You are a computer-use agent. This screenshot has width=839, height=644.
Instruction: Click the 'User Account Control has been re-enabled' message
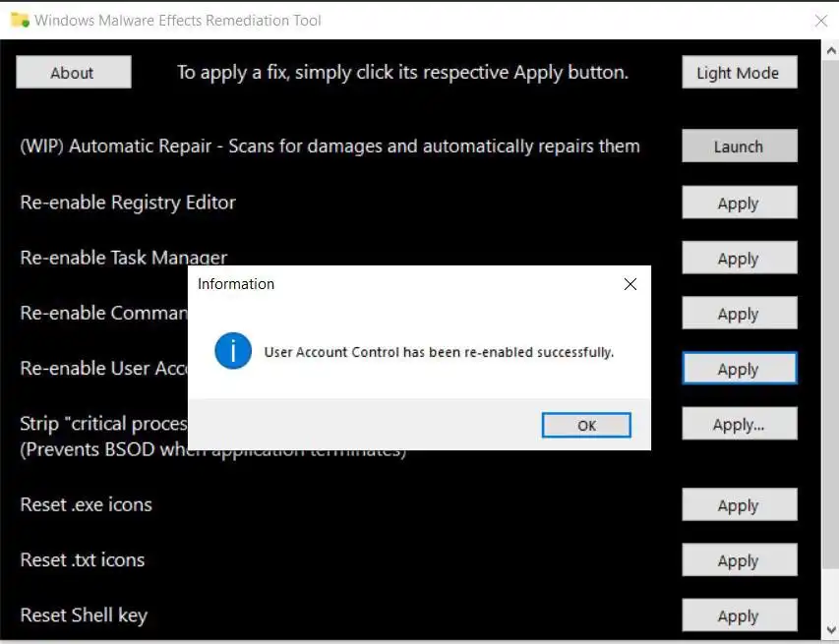coord(439,352)
